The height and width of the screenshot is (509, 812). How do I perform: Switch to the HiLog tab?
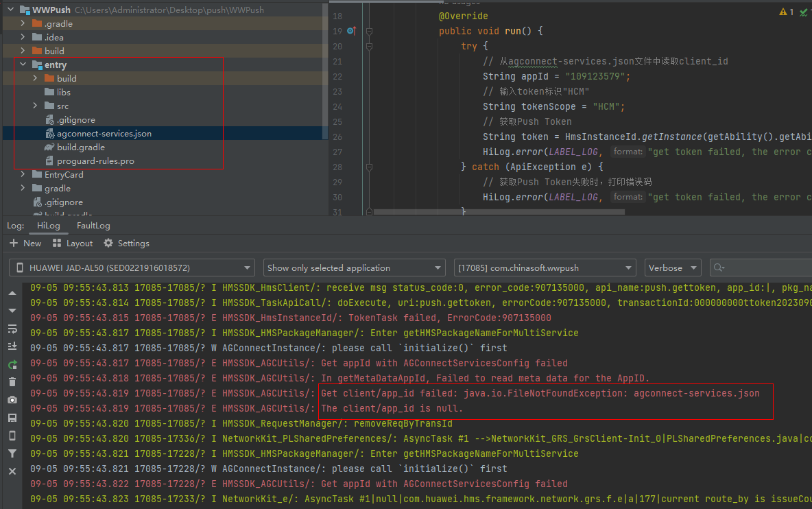pyautogui.click(x=49, y=226)
